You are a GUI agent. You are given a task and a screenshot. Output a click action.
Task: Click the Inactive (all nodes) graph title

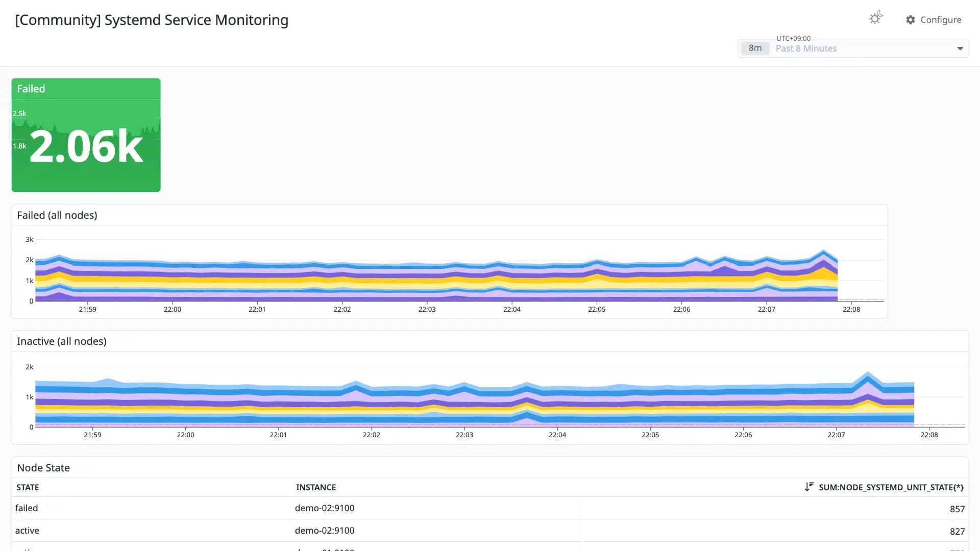point(62,341)
